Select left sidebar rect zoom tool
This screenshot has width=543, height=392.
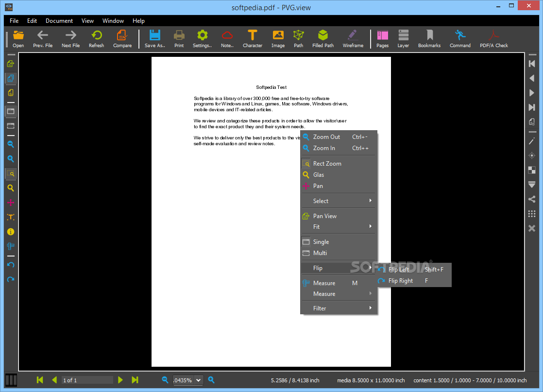point(11,173)
